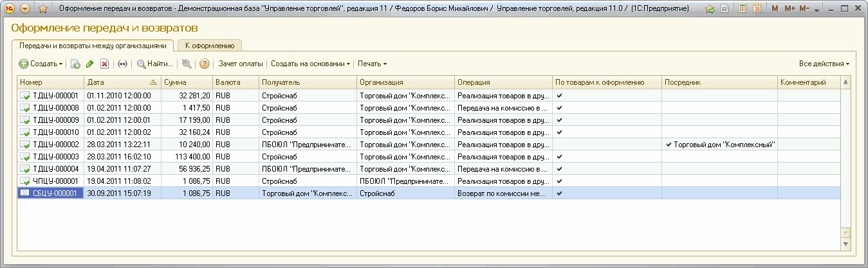This screenshot has height=268, width=868.
Task: Click the green pencil edit icon
Action: click(x=90, y=64)
